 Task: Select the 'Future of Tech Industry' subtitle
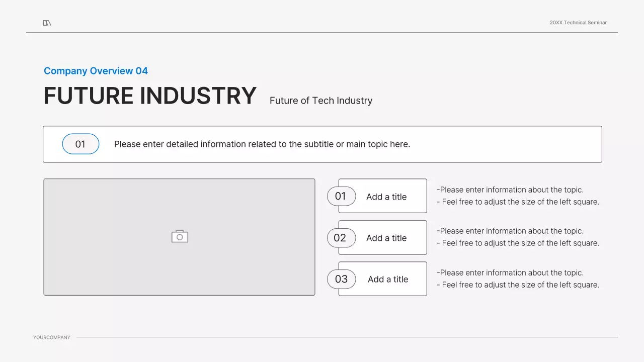pyautogui.click(x=321, y=101)
